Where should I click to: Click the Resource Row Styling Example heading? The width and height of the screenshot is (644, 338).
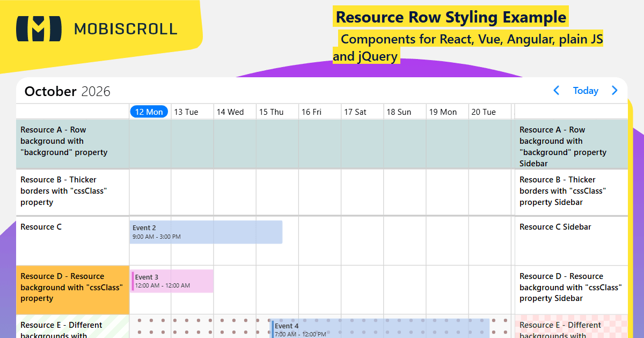click(x=451, y=17)
